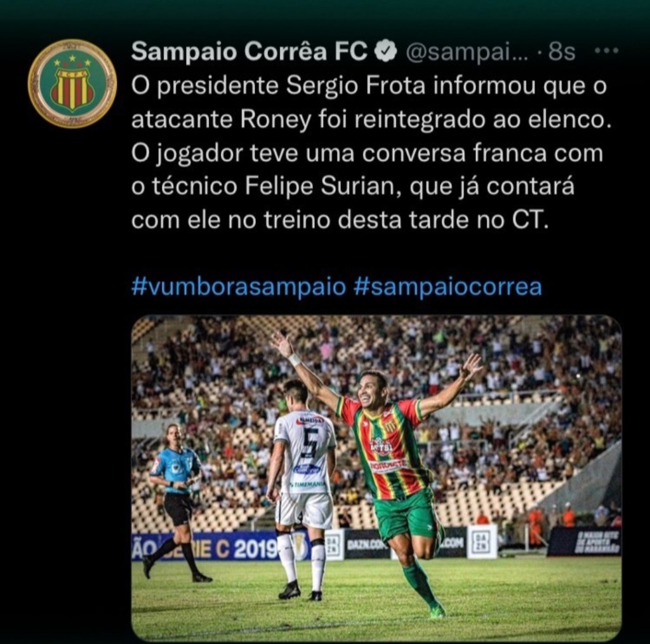The width and height of the screenshot is (650, 644).
Task: Click the raised hand with white wristband
Action: tap(285, 347)
